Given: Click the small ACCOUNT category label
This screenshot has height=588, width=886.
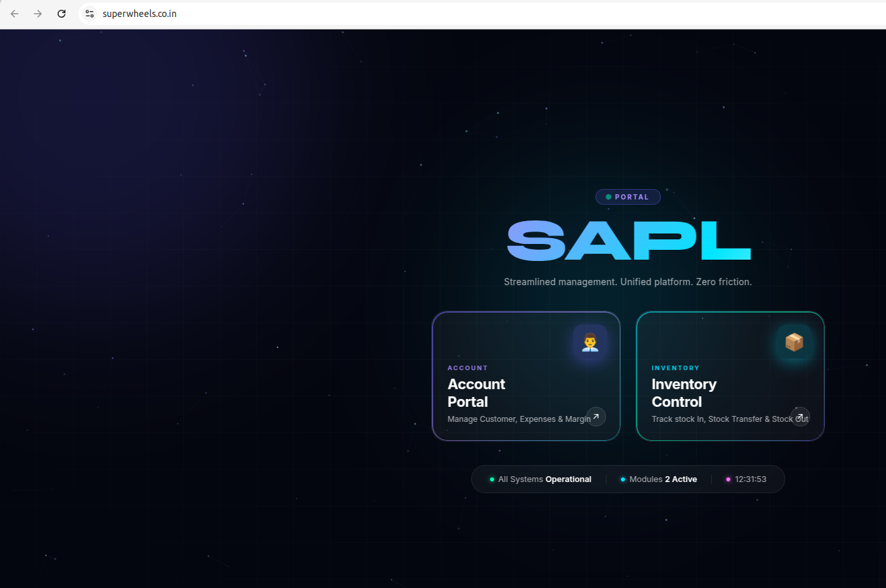Looking at the screenshot, I should coord(467,368).
